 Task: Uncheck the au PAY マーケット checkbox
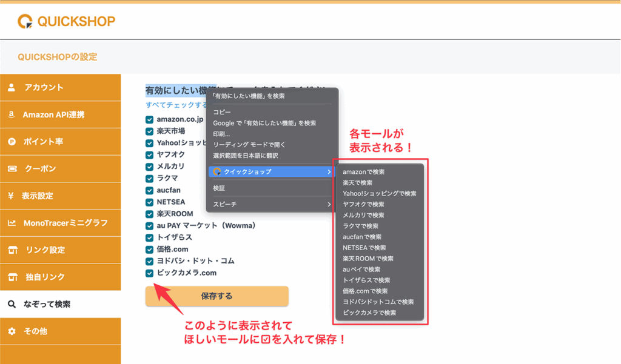149,226
